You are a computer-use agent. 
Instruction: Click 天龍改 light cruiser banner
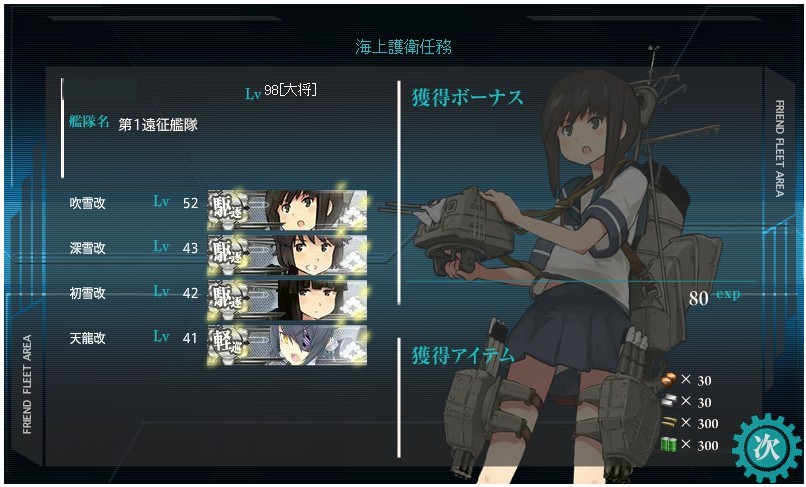coord(287,345)
